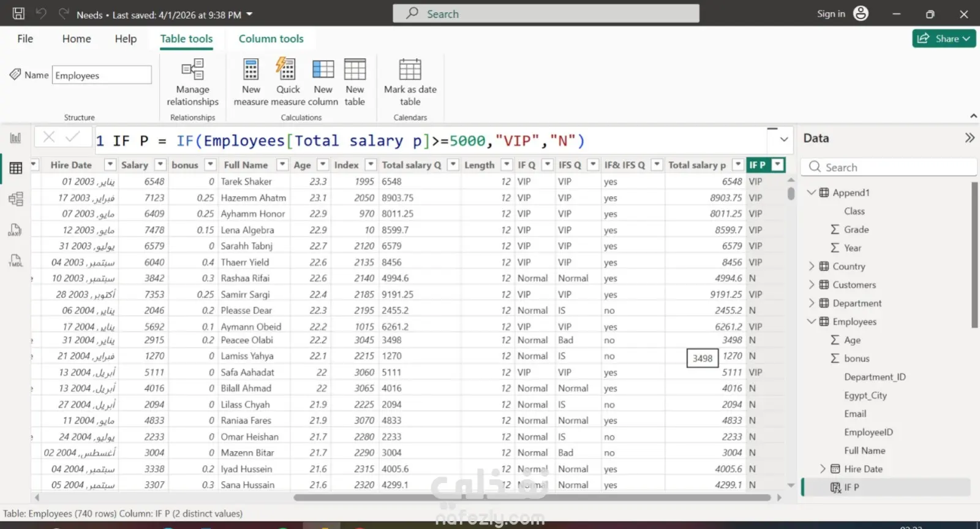
Task: Click the Total salary Q column header
Action: (412, 165)
